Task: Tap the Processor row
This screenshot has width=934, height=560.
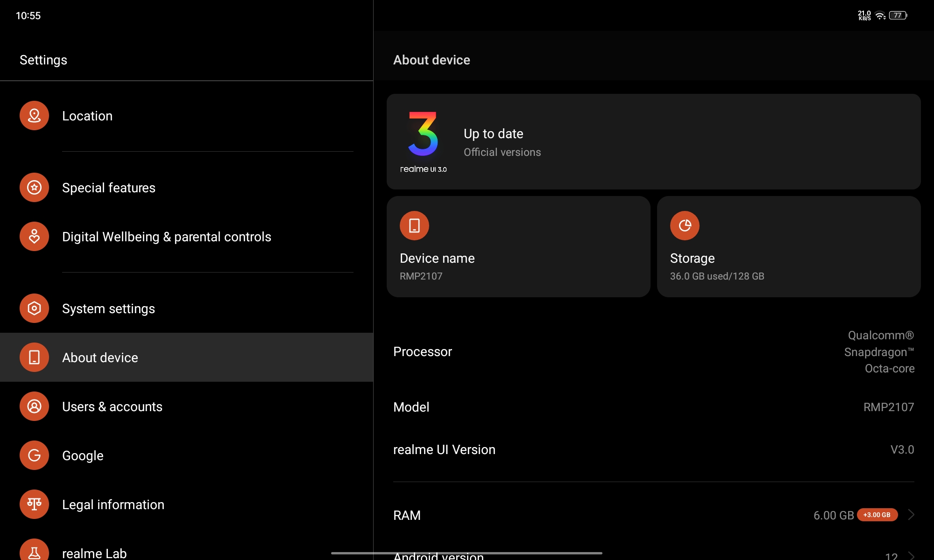Action: point(654,352)
